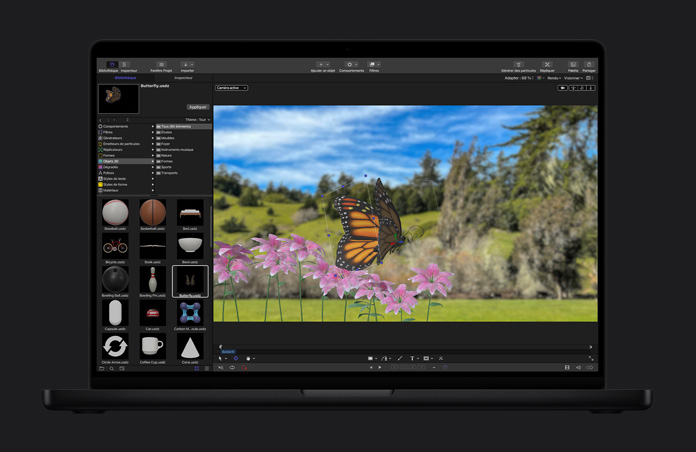The width and height of the screenshot is (696, 452).
Task: Open the Comportements toolbar menu
Action: pyautogui.click(x=351, y=65)
